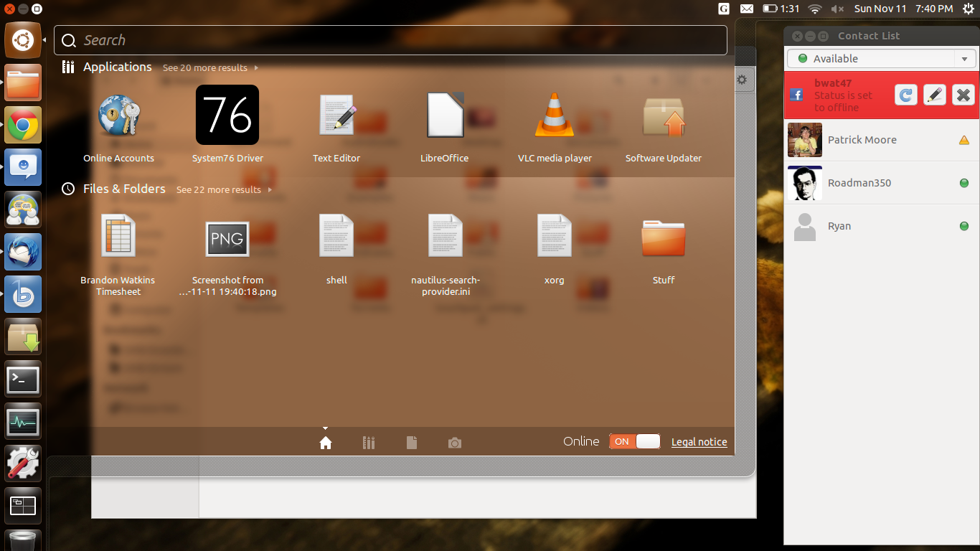
Task: Expand See 20 more results for Applications
Action: click(x=209, y=68)
